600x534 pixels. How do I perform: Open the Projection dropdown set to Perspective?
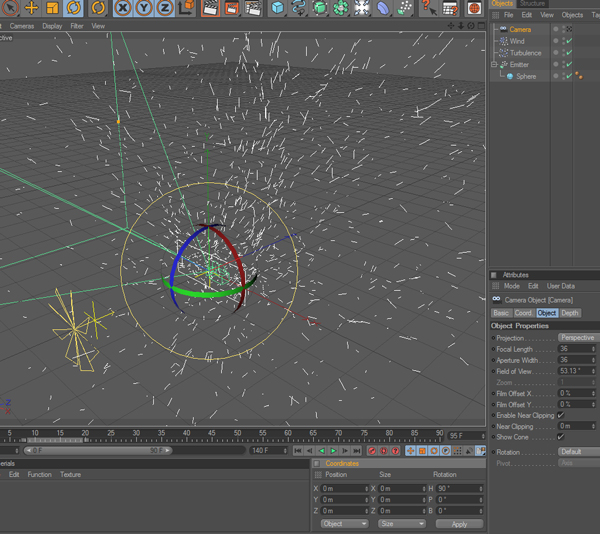coord(577,338)
